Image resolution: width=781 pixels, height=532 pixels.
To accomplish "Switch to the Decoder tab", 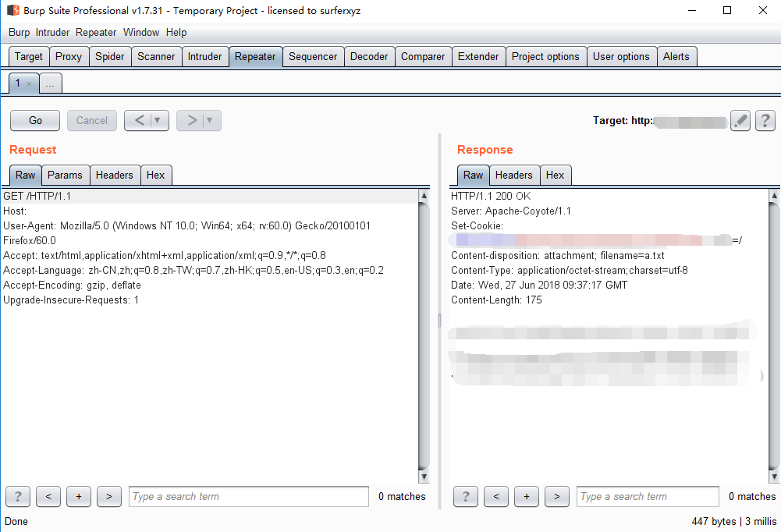I will pos(369,57).
